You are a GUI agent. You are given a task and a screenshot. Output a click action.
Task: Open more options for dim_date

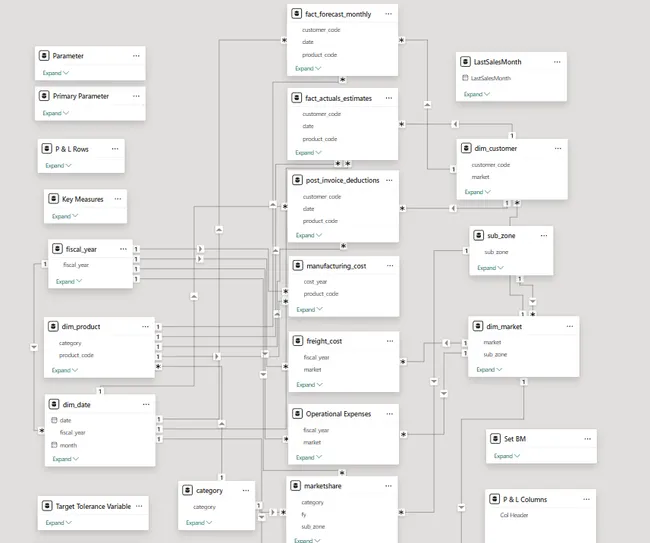coord(146,405)
